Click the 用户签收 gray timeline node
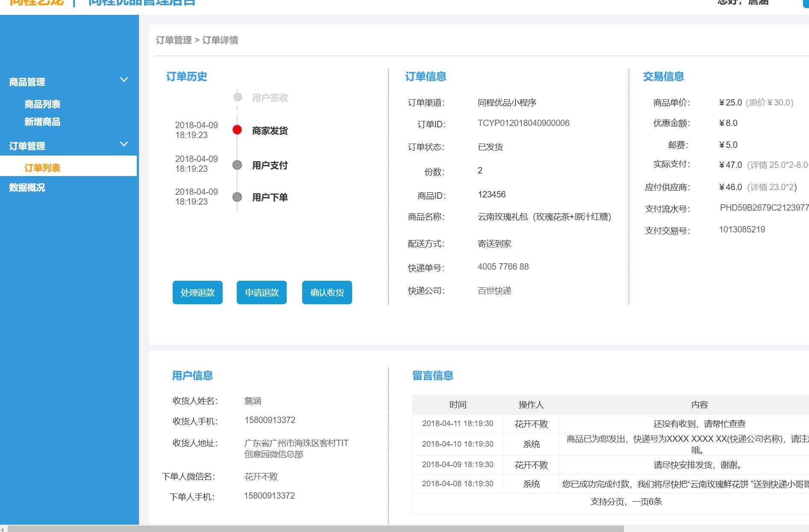The height and width of the screenshot is (532, 809). tap(238, 97)
